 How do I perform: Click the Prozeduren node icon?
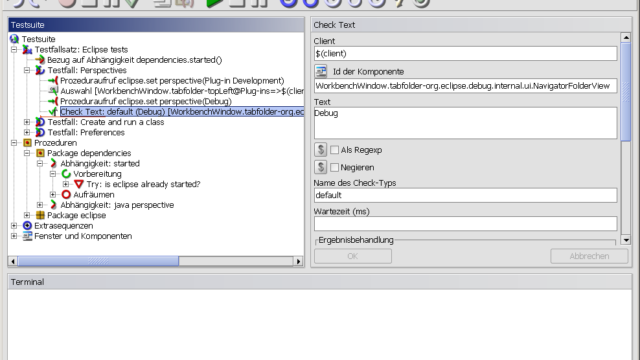[x=27, y=143]
